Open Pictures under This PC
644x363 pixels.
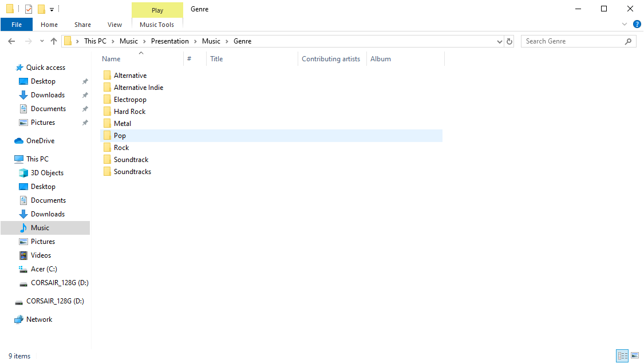(43, 242)
